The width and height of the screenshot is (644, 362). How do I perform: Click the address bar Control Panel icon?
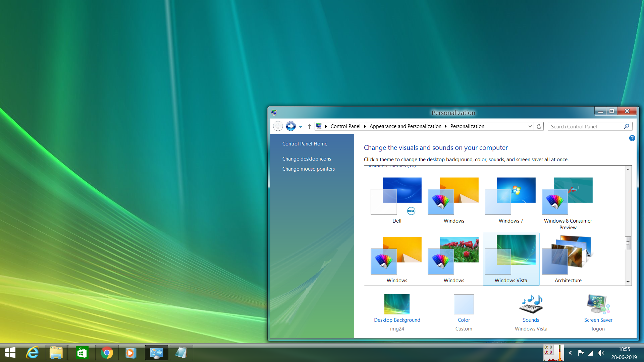(319, 126)
